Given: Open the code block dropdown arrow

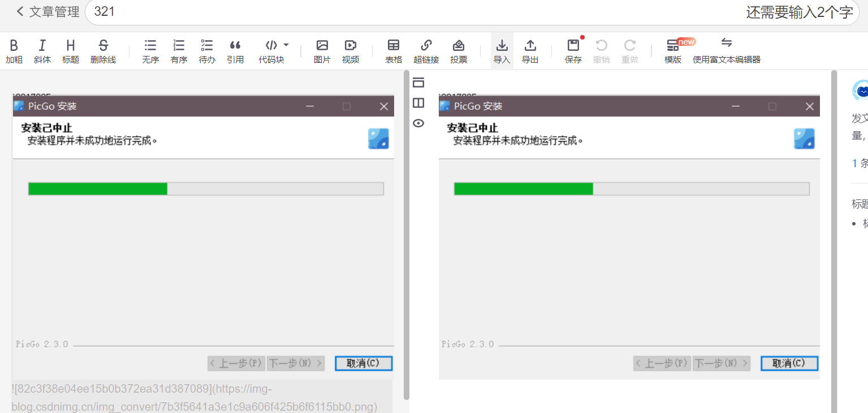Looking at the screenshot, I should click(286, 45).
